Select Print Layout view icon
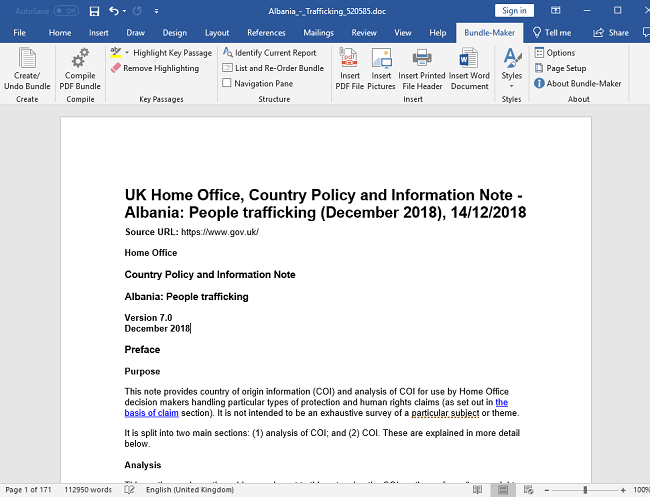This screenshot has height=497, width=650. point(503,490)
